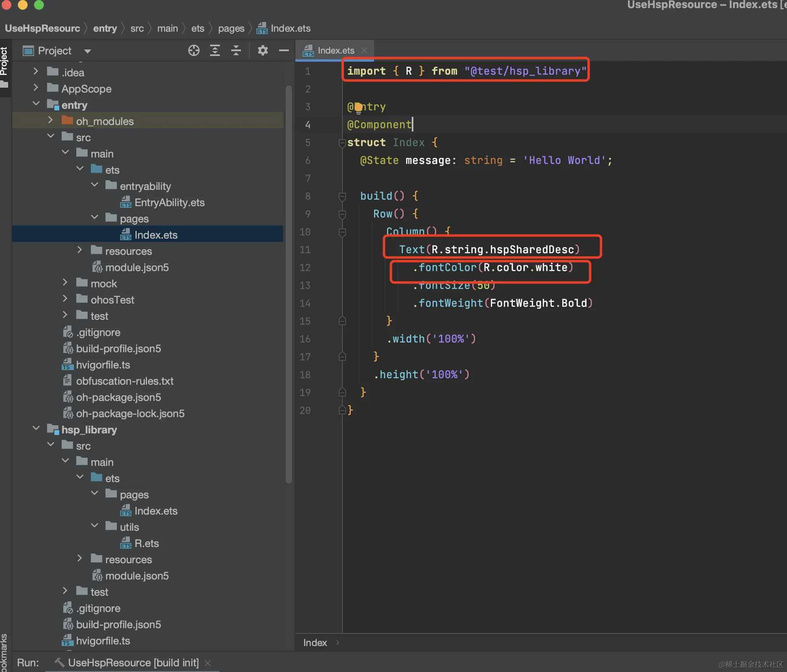The height and width of the screenshot is (672, 787).
Task: Expand the entry resources folder
Action: [x=80, y=250]
